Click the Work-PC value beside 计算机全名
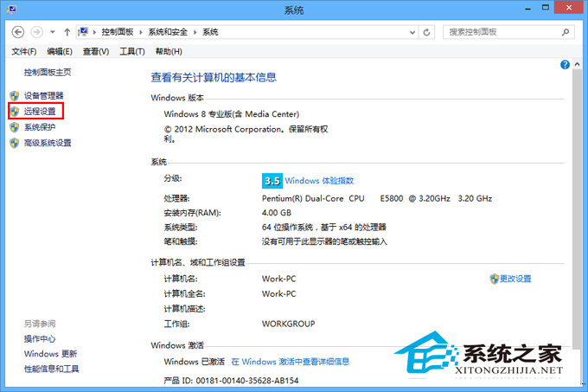588x392 pixels. pos(278,293)
